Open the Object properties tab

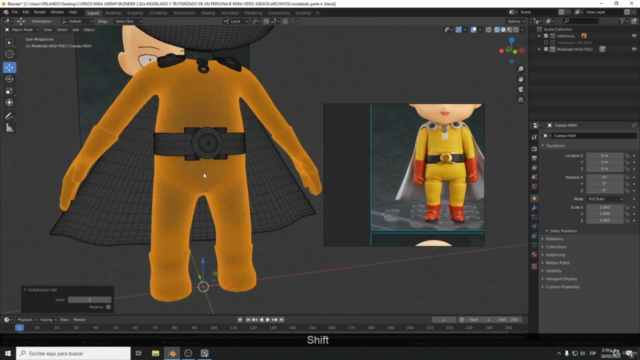click(x=534, y=198)
